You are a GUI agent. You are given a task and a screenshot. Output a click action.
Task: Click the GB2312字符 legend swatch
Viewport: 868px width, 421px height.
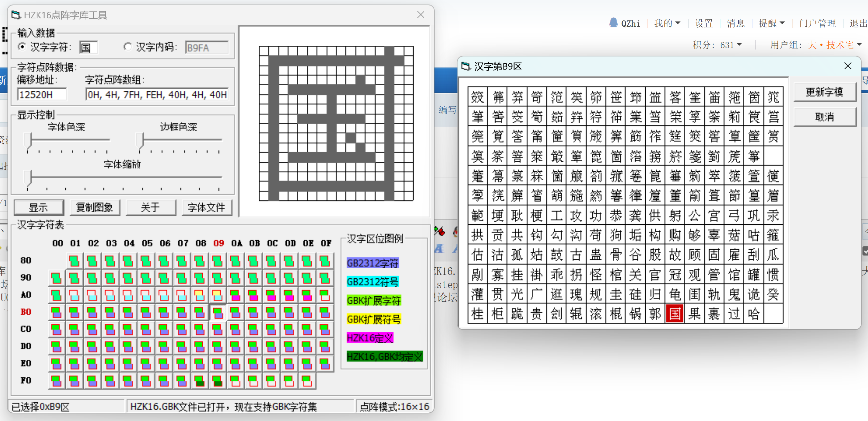pyautogui.click(x=373, y=263)
